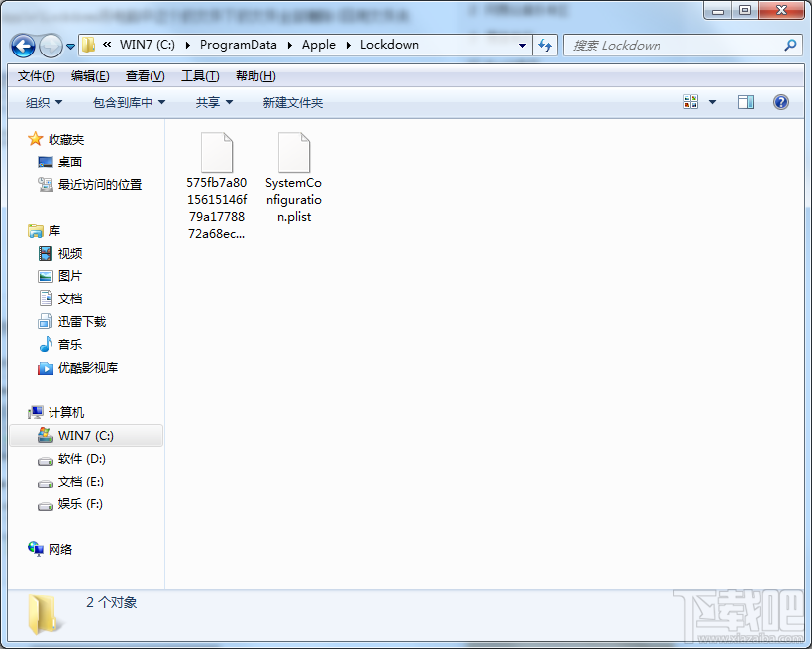Open address bar previous locations dropdown

click(522, 46)
